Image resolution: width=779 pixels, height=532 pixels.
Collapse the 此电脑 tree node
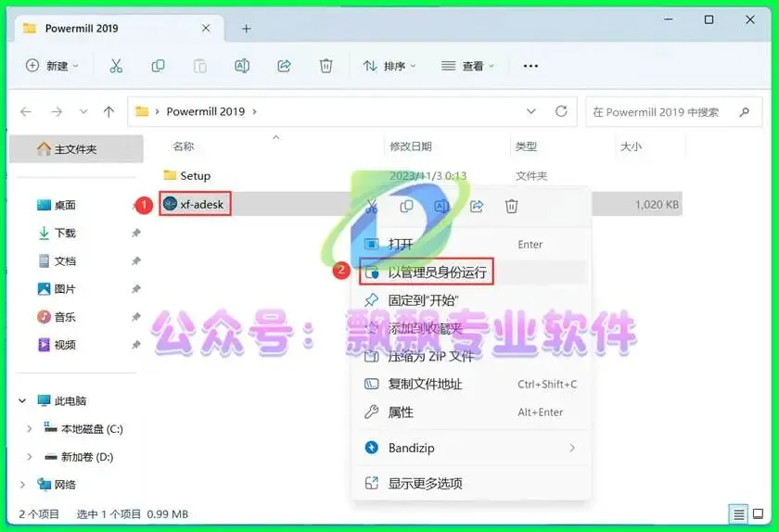point(22,400)
